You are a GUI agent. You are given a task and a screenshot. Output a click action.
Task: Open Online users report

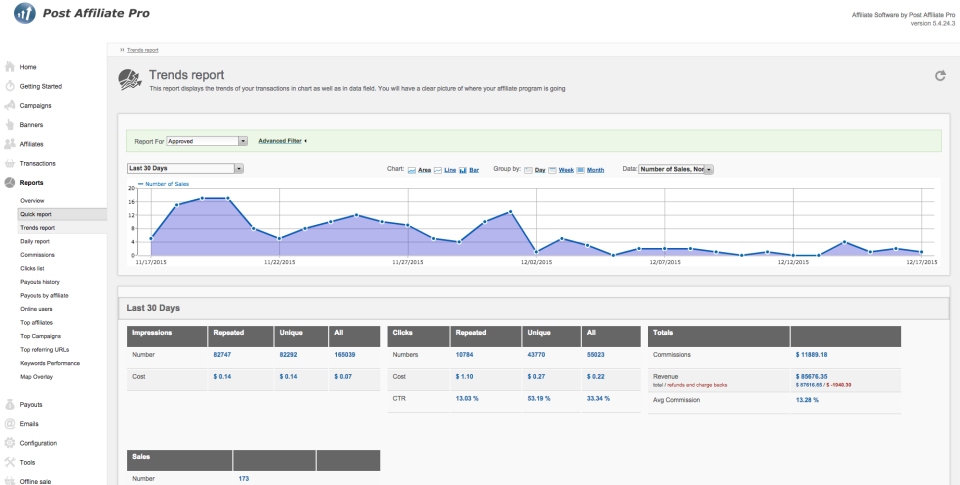tap(36, 309)
